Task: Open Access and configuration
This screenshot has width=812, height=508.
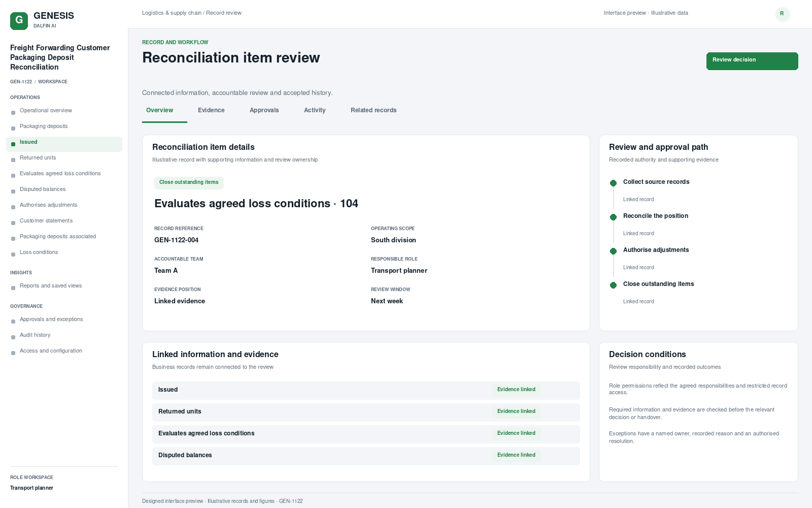Action: coord(64,351)
